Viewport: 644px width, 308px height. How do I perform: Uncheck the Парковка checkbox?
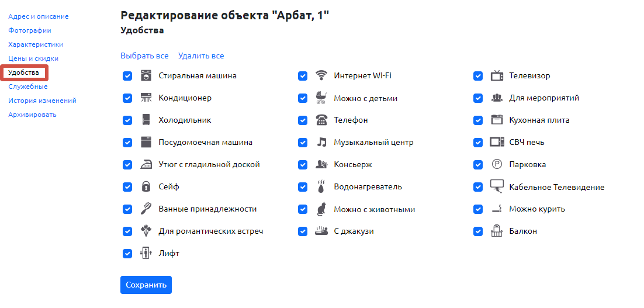478,165
